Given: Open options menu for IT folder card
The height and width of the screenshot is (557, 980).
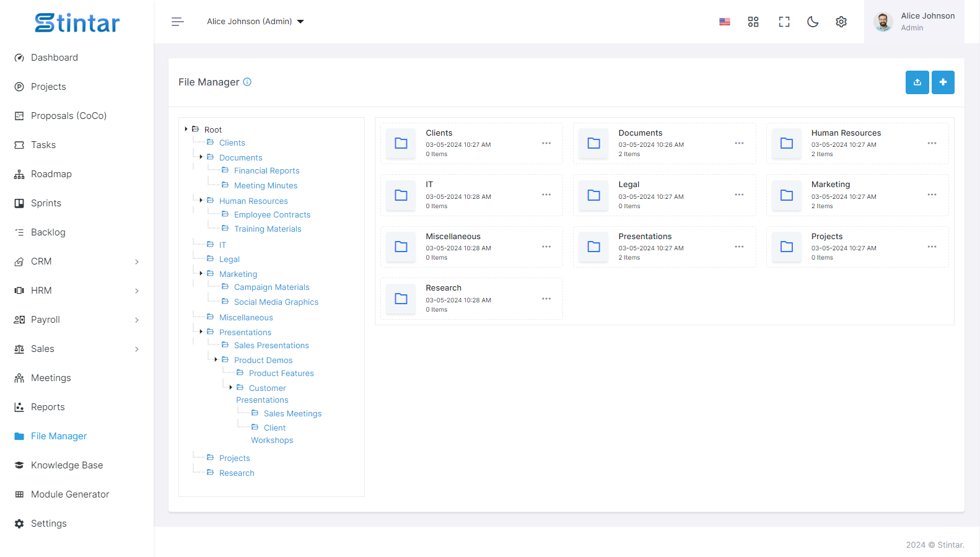Looking at the screenshot, I should coord(546,195).
